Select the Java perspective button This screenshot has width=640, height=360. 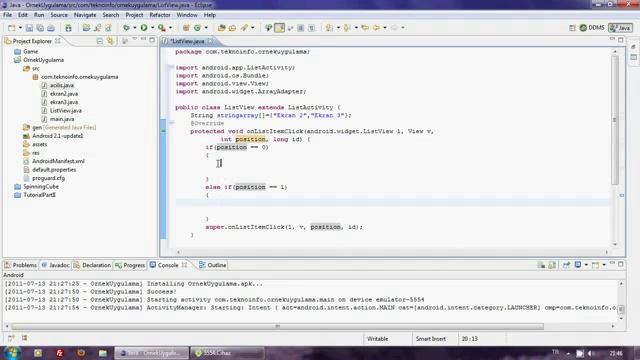(620, 28)
